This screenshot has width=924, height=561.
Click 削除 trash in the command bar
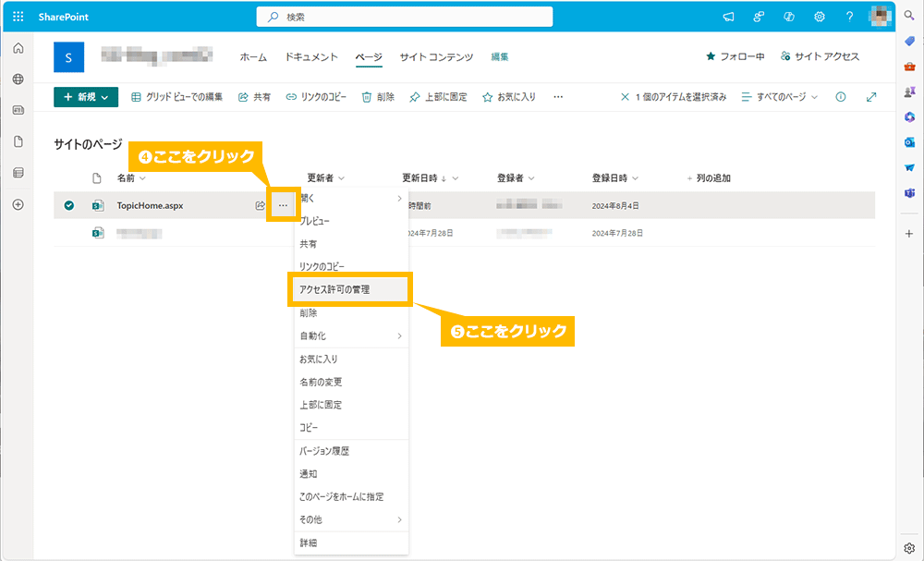378,97
